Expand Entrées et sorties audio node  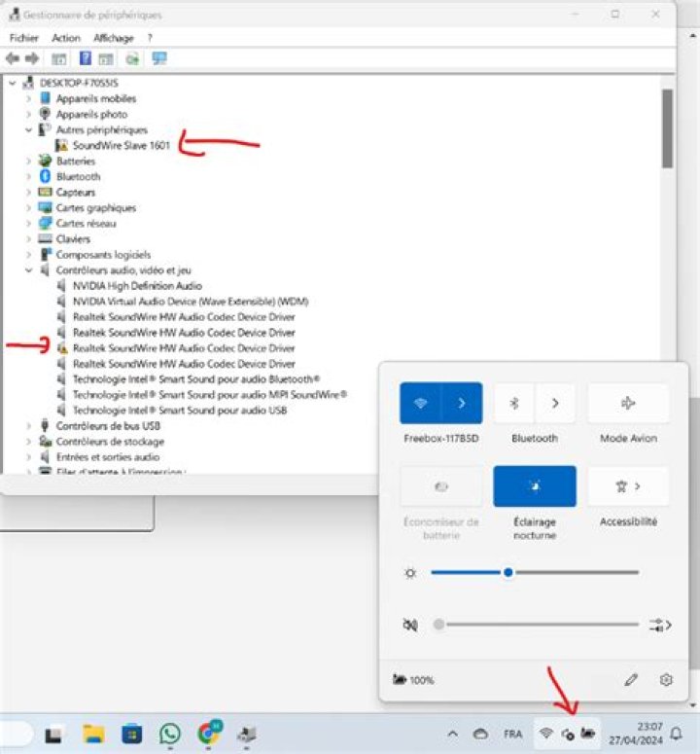(29, 457)
